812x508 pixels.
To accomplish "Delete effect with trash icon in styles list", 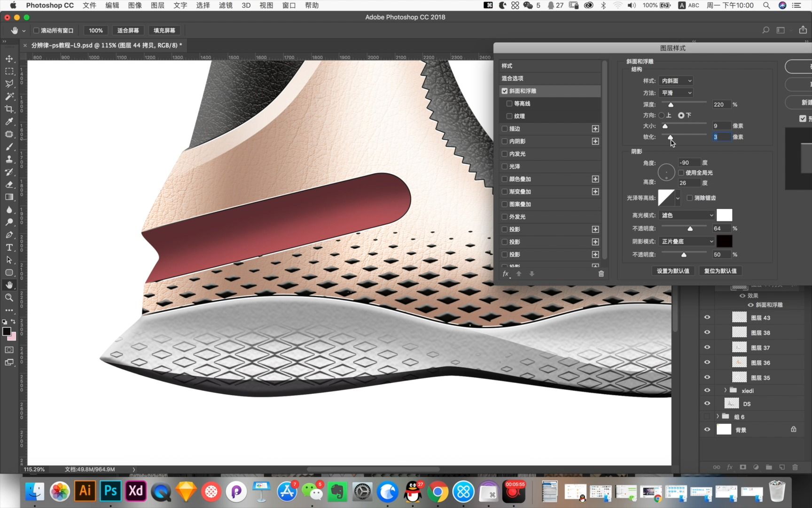I will [x=601, y=274].
